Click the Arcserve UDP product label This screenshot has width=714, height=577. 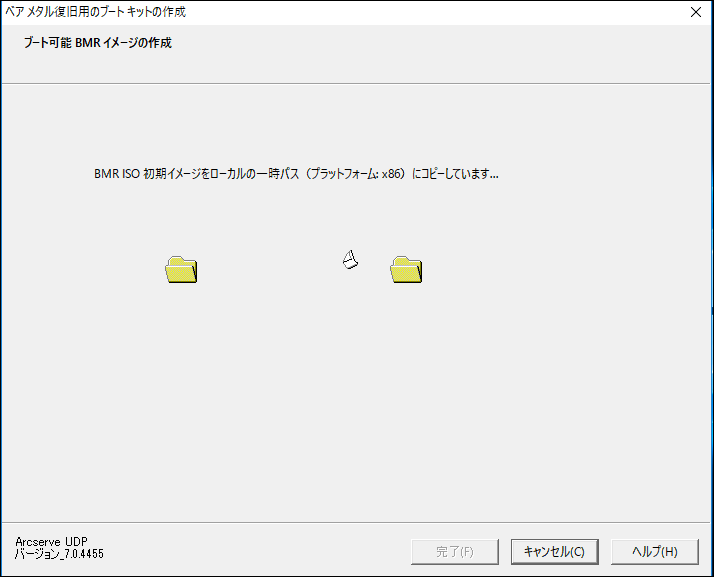[51, 541]
